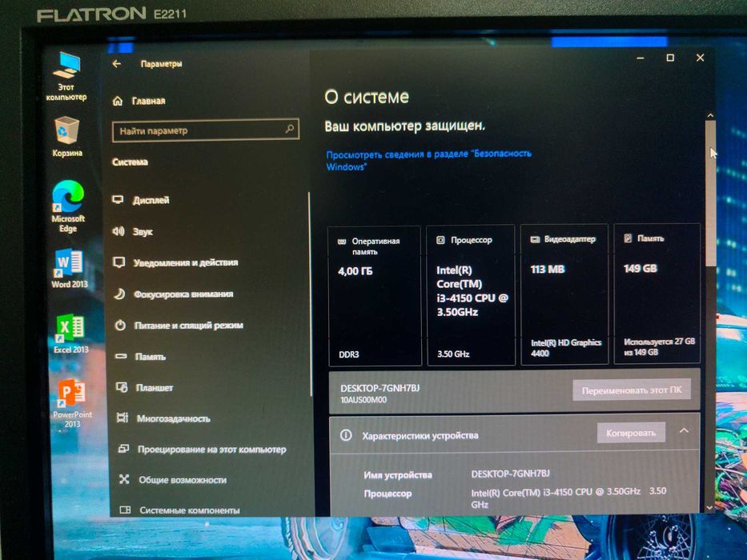The height and width of the screenshot is (560, 747).
Task: Maximize the Параметры window
Action: click(x=670, y=58)
